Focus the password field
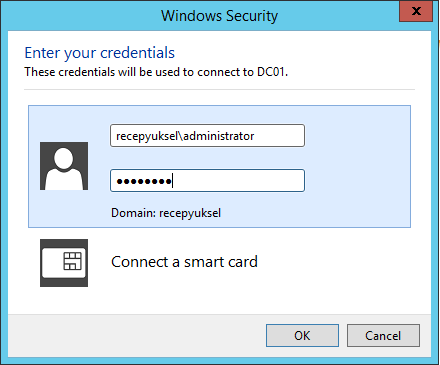 [207, 180]
